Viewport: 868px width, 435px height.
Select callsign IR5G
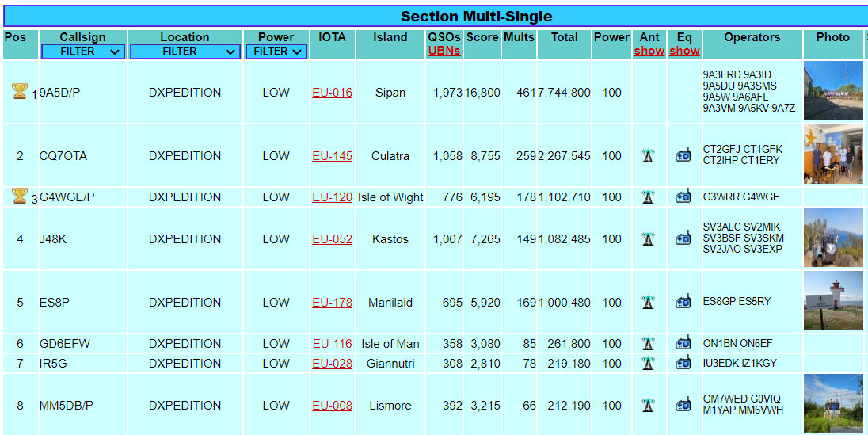(x=53, y=364)
